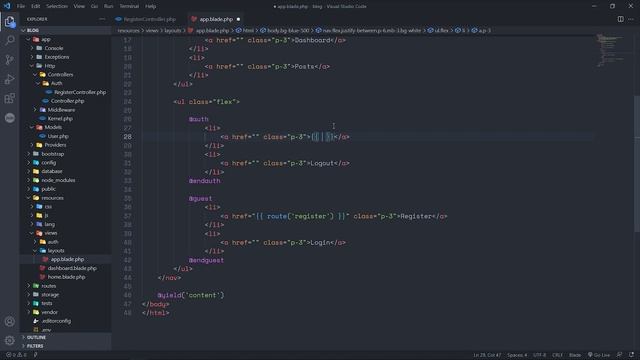Screen dimensions: 640x360
Task: Expand the node_modules folder
Action: pyautogui.click(x=65, y=180)
